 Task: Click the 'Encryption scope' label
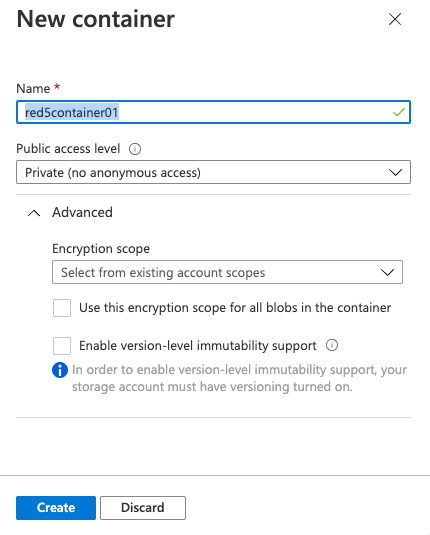pos(101,249)
